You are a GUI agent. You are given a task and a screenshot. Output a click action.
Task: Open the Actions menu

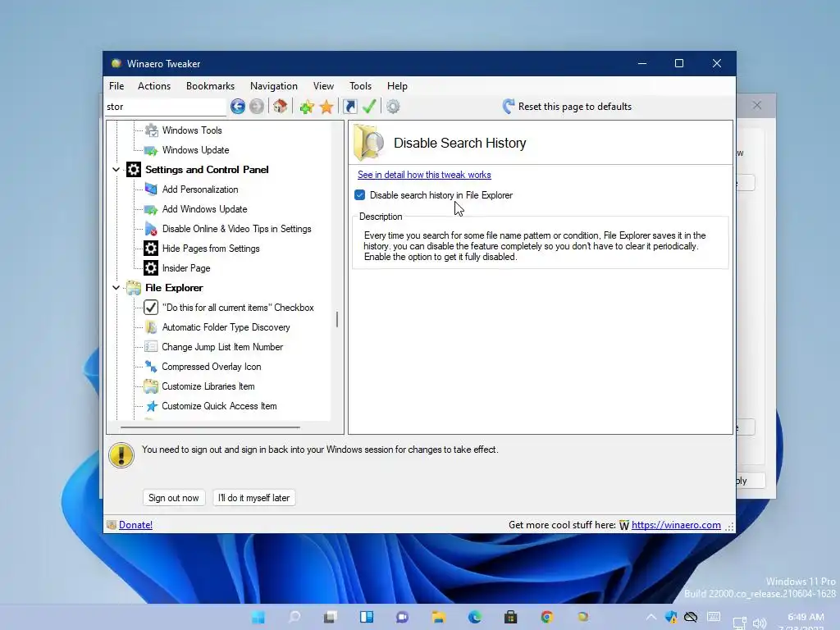(x=154, y=85)
